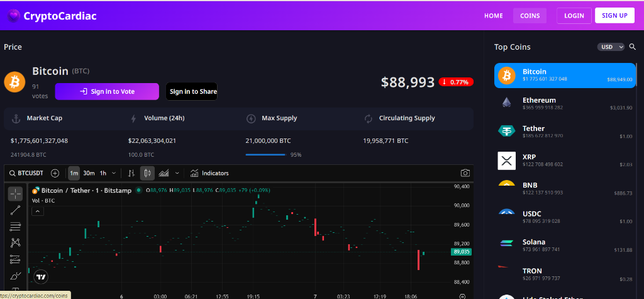Take a chart snapshot with camera icon
The width and height of the screenshot is (644, 299).
(x=465, y=173)
